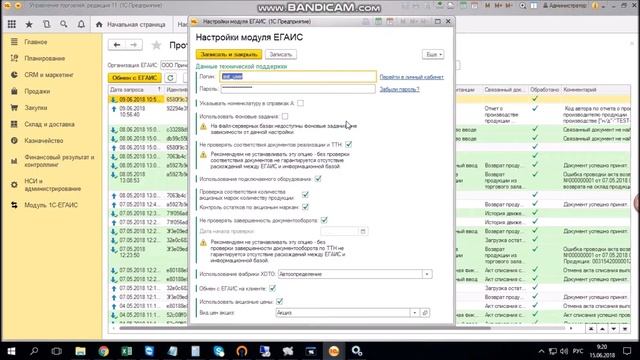Click the Логин input field
640x360 pixels.
pos(298,76)
